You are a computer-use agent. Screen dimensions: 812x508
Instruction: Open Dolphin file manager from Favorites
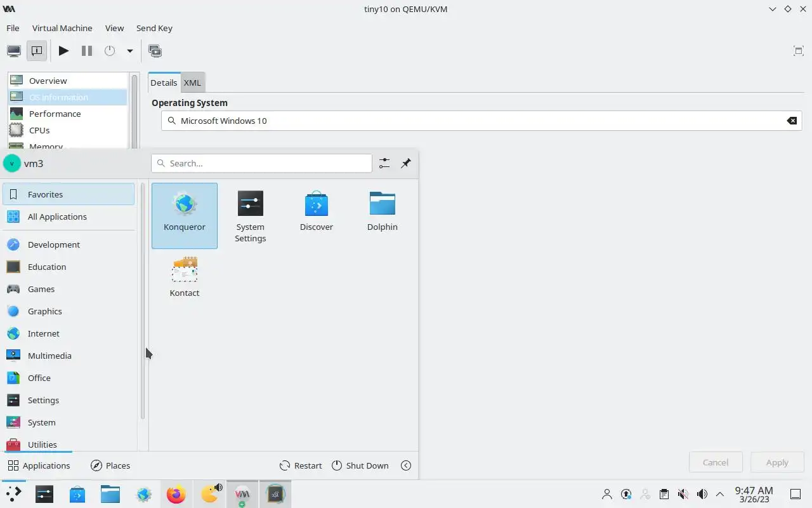(x=382, y=215)
